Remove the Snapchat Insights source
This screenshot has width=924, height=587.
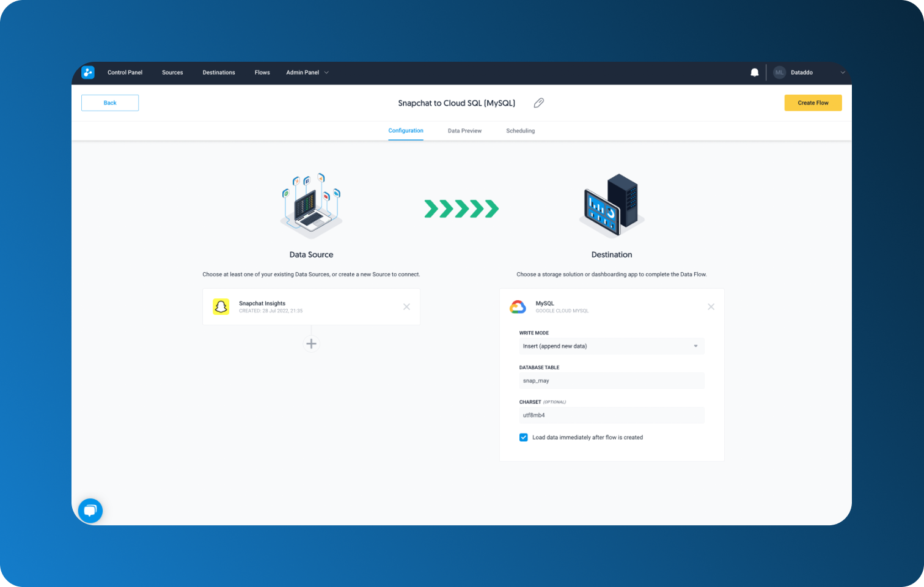406,307
